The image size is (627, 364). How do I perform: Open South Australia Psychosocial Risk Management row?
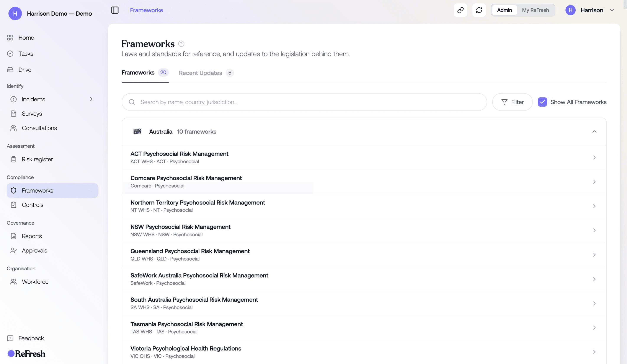point(364,303)
